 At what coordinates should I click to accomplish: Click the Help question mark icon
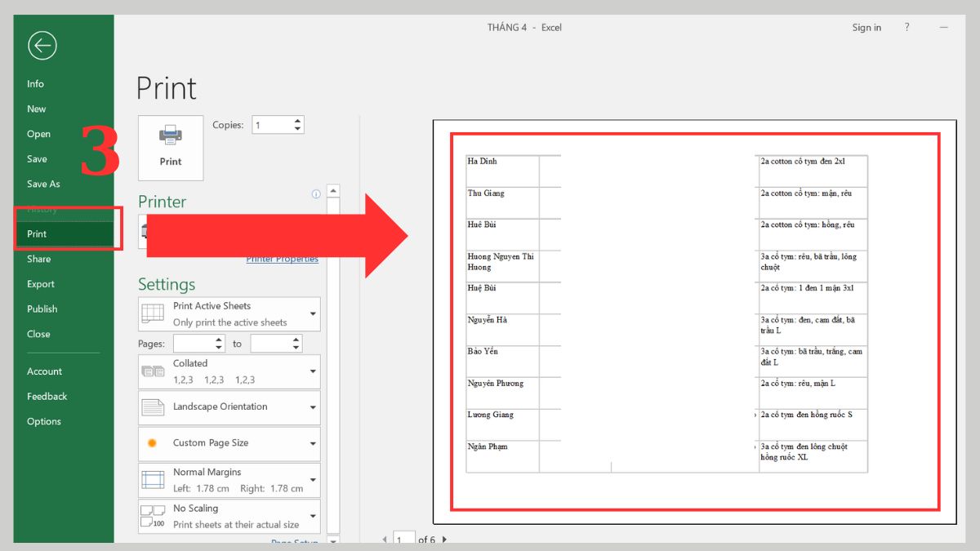coord(906,27)
